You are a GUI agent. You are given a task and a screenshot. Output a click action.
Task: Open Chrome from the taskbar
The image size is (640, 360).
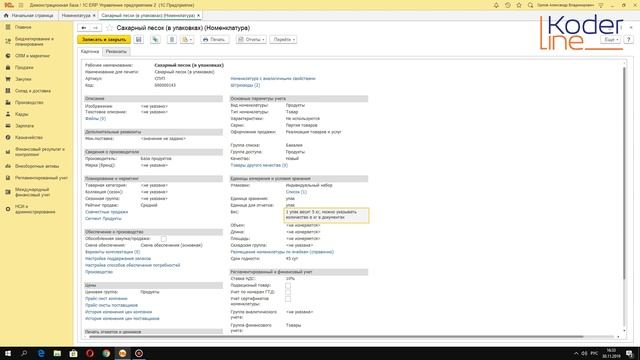pos(106,353)
